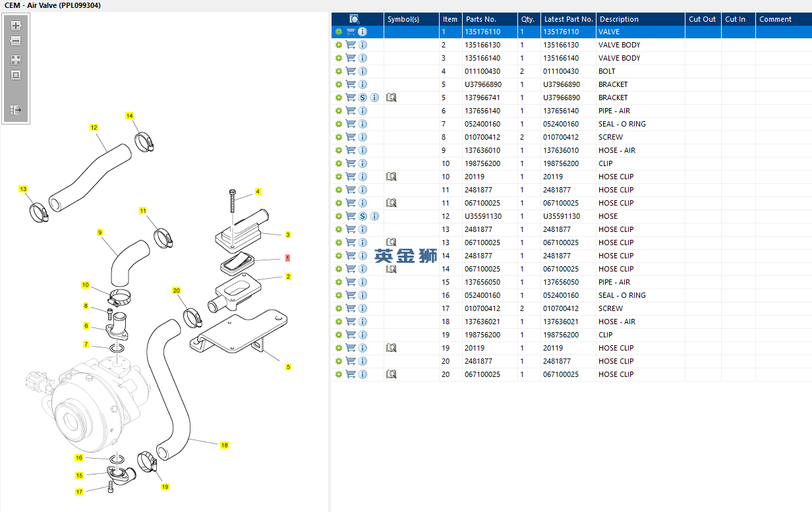The height and width of the screenshot is (512, 812).
Task: Click the S supersession icon for HOSE U35591130
Action: (x=362, y=216)
